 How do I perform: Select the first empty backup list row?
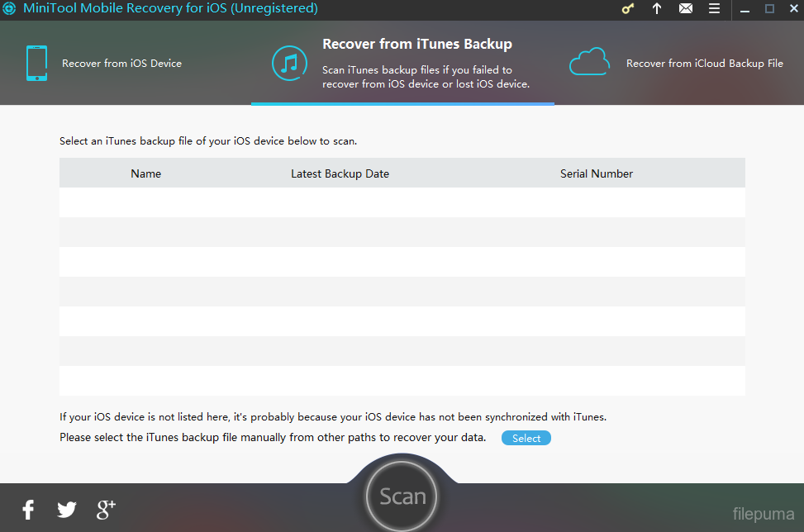click(x=402, y=202)
